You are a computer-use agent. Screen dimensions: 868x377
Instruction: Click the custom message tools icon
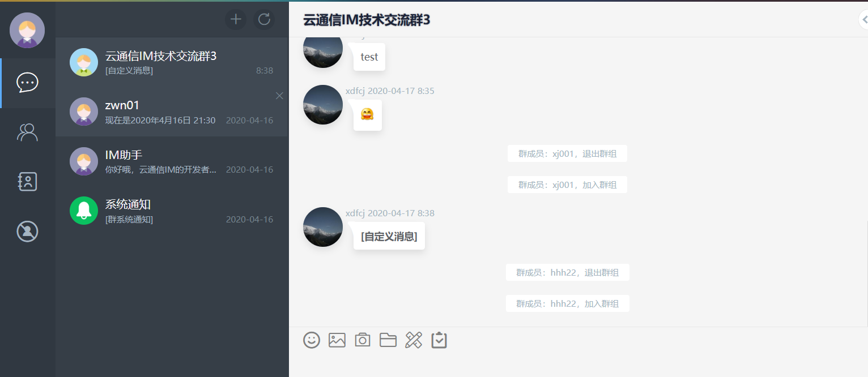414,340
